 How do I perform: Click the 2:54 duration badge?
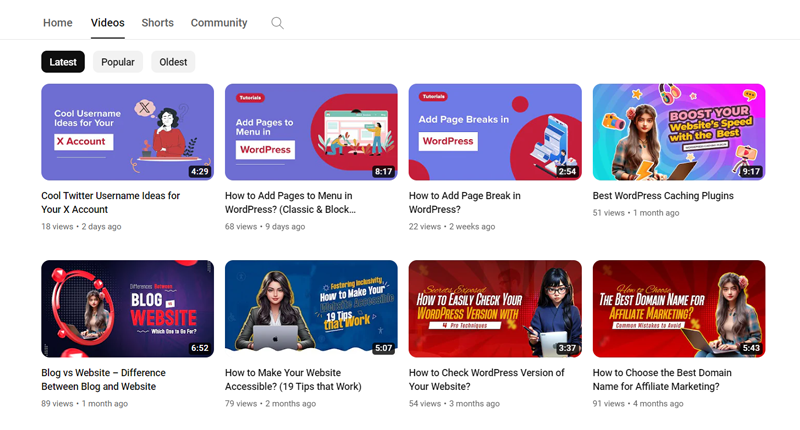tap(567, 171)
